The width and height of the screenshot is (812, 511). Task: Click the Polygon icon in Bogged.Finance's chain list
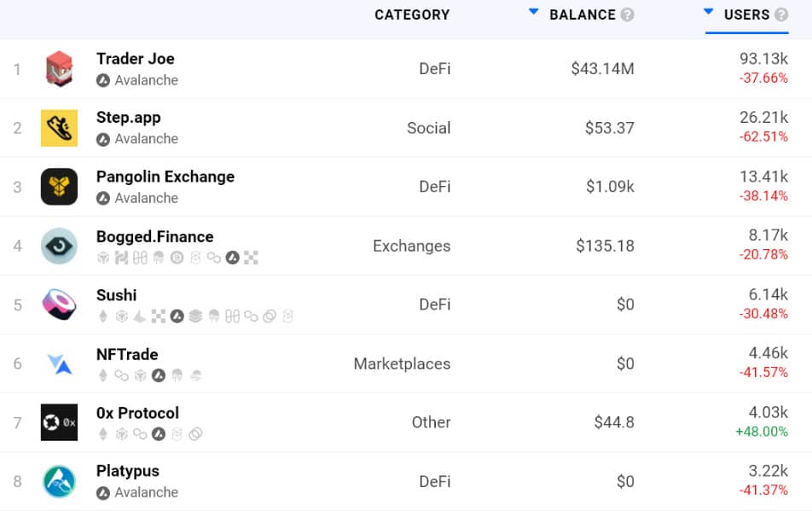pyautogui.click(x=212, y=257)
